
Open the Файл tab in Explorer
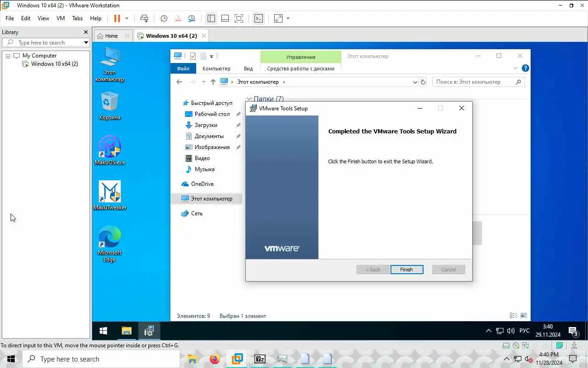pyautogui.click(x=183, y=69)
